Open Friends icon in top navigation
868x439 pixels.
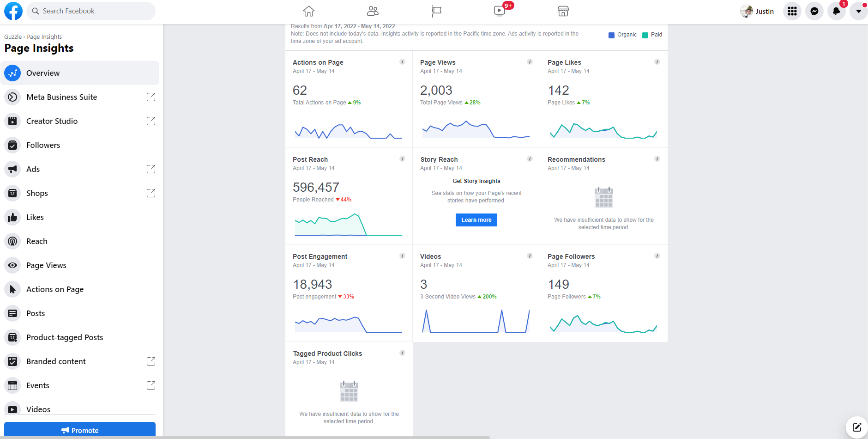pos(373,11)
